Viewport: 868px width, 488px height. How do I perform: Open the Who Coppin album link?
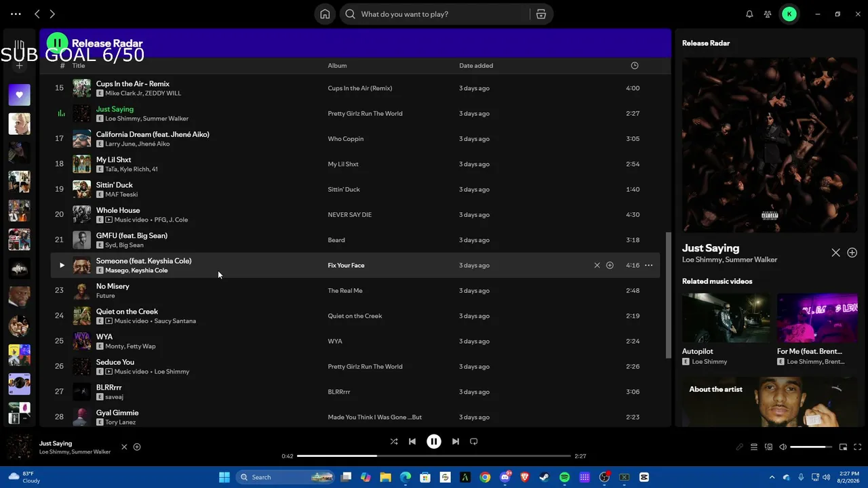click(x=346, y=139)
